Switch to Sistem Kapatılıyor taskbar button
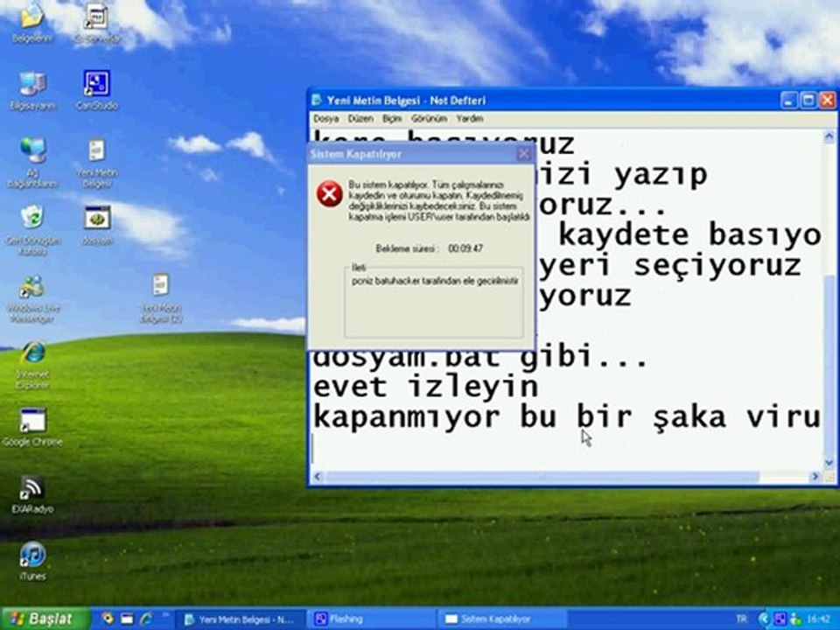This screenshot has width=840, height=630. (502, 619)
